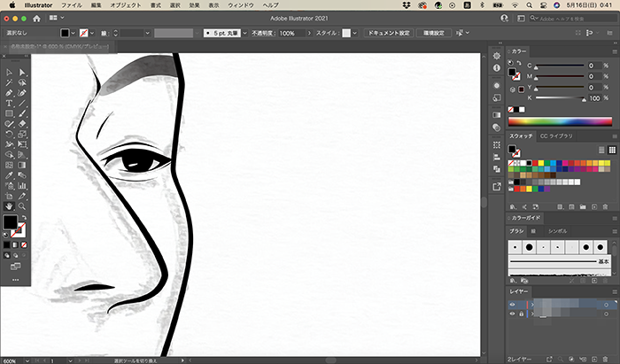
Task: Select the Lasso tool
Action: pyautogui.click(x=22, y=82)
